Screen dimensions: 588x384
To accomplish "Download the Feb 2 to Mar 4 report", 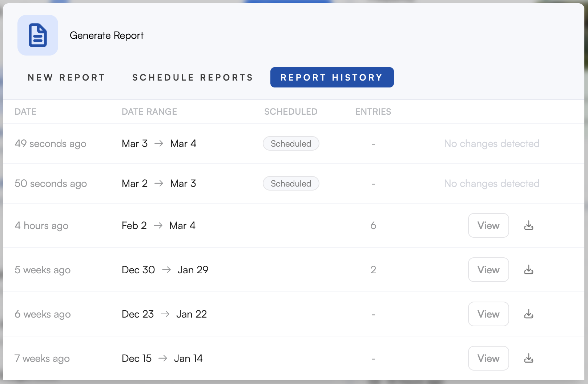I will pos(529,226).
